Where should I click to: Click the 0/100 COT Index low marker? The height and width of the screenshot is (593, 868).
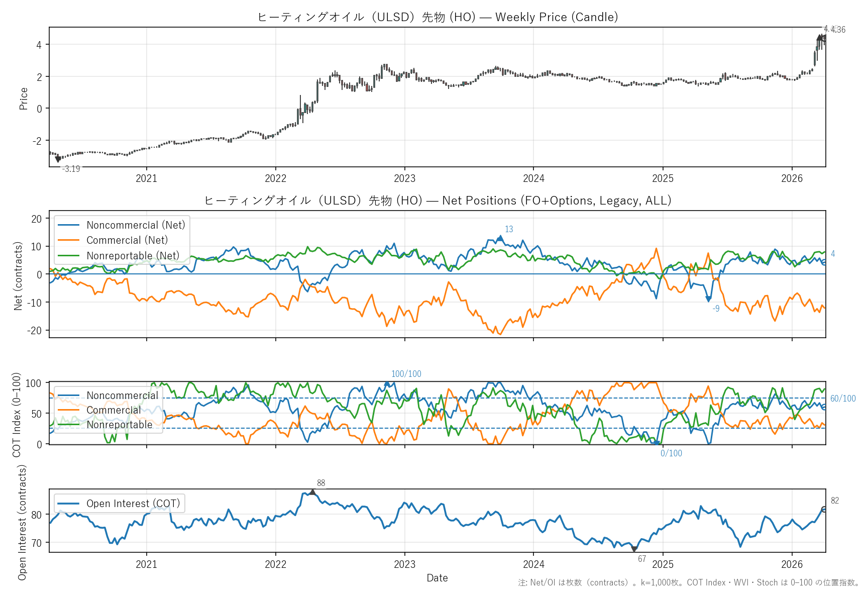pos(657,443)
